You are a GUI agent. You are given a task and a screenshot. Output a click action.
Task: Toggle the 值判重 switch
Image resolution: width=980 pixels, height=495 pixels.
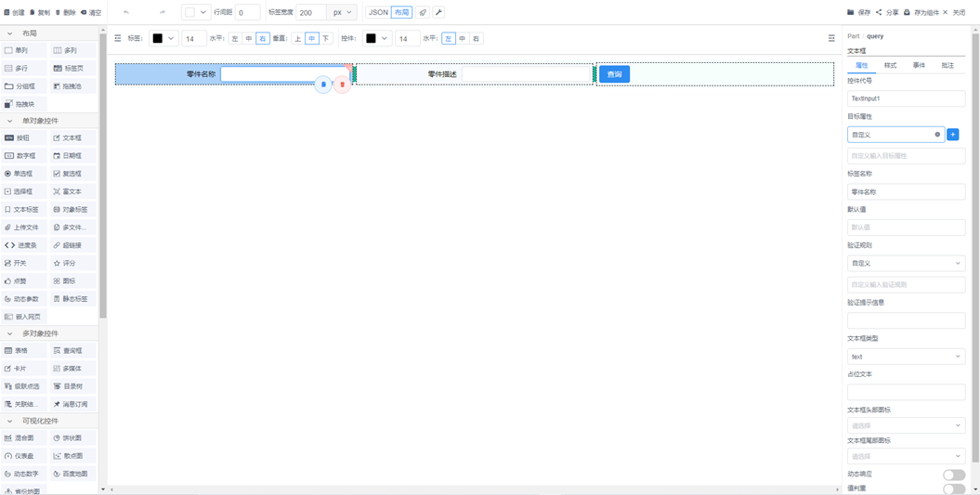pyautogui.click(x=954, y=488)
